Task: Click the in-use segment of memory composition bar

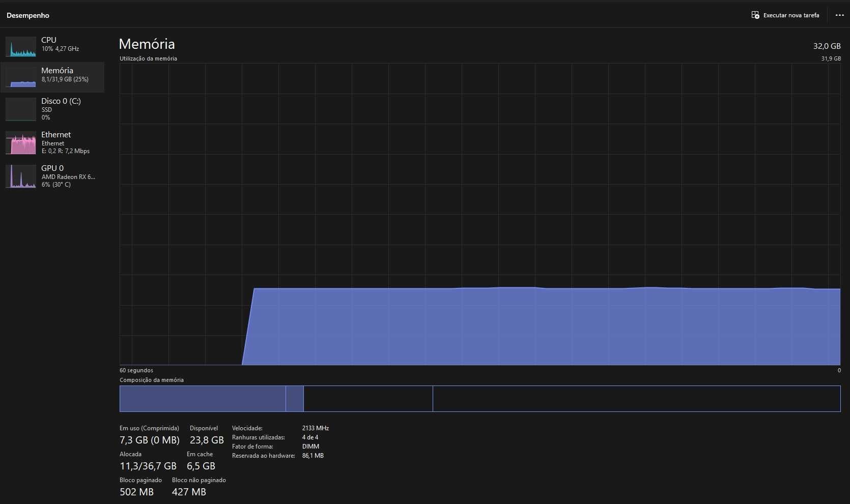Action: (x=203, y=399)
